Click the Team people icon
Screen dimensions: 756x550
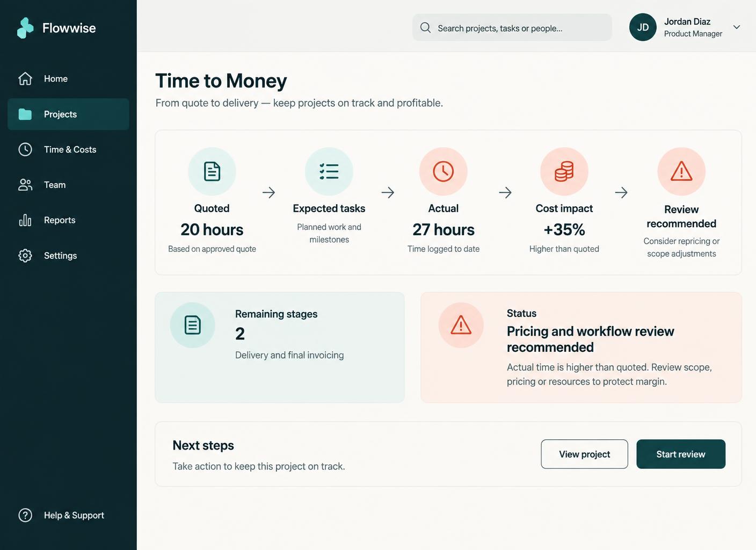[25, 185]
